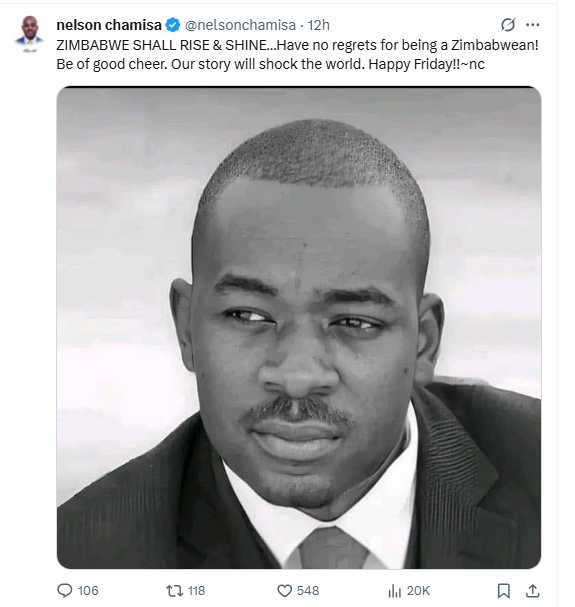Open the tweet text starting with ZIMBABWE SHALL RISE

click(x=297, y=55)
